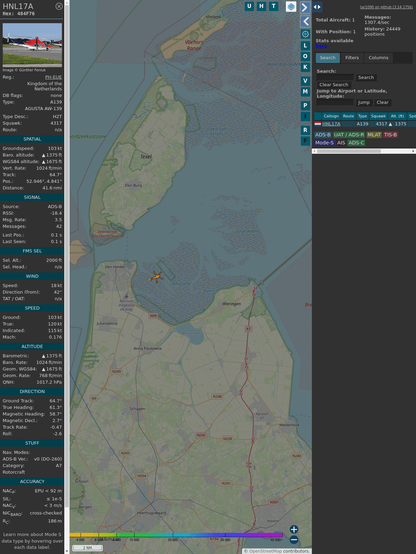The width and height of the screenshot is (416, 554).
Task: Click the sidebar width toggle arrows icon
Action: [x=317, y=7]
